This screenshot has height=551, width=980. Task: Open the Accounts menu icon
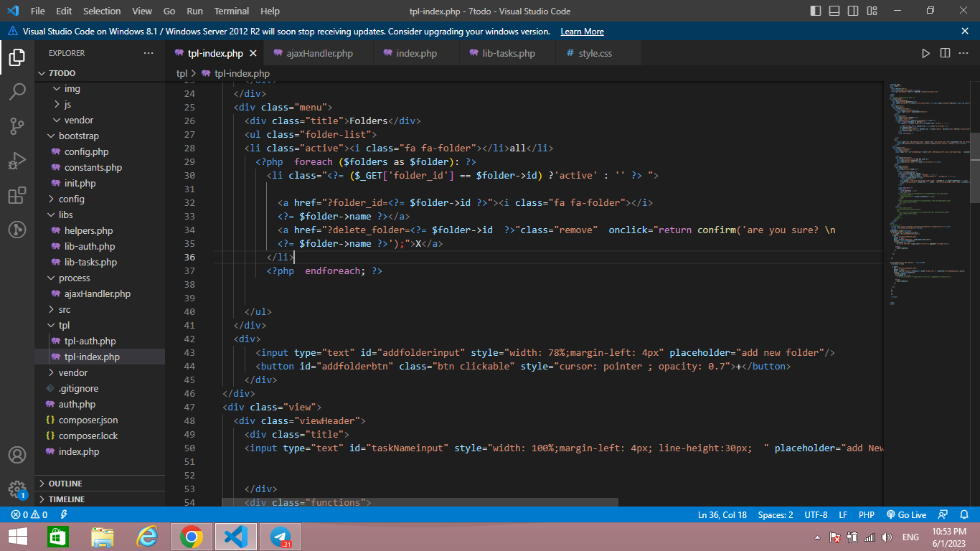(17, 455)
